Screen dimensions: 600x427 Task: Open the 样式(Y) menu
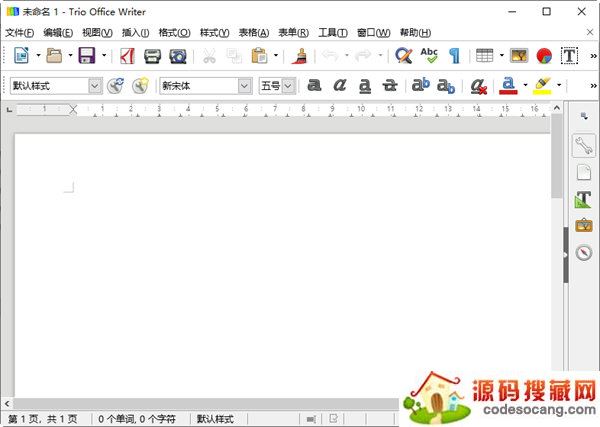tap(215, 33)
